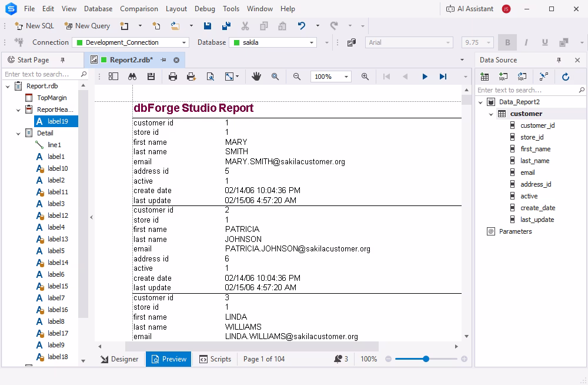Image resolution: width=588 pixels, height=385 pixels.
Task: Toggle the document map panel icon
Action: click(x=113, y=77)
